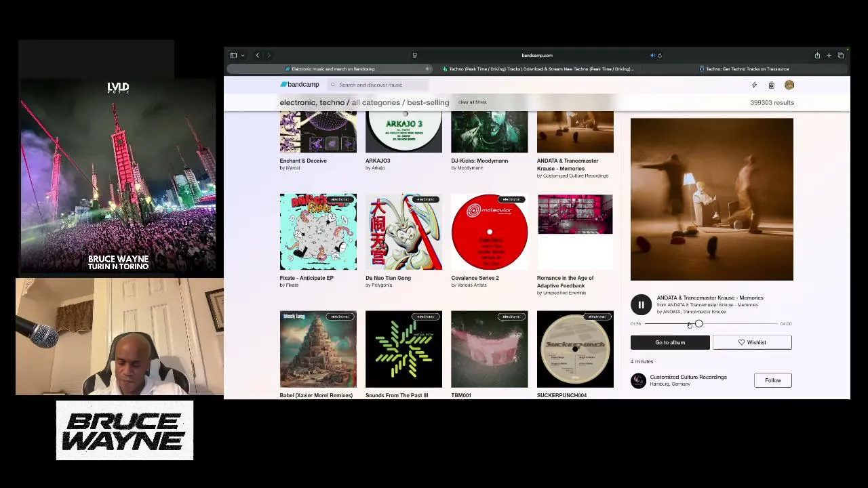Add Memories to Wishlist
The height and width of the screenshot is (488, 868).
pos(752,342)
